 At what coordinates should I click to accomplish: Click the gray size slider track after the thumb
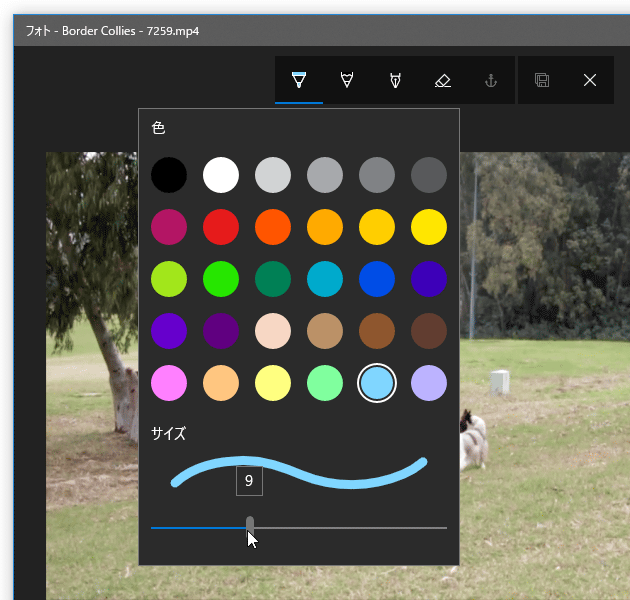click(350, 528)
